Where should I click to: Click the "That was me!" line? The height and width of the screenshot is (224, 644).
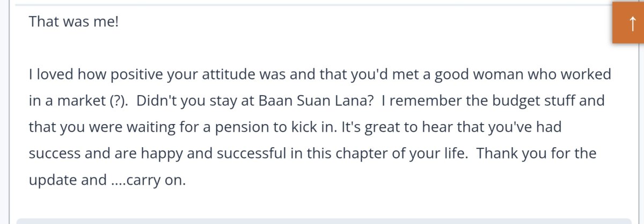(x=73, y=22)
